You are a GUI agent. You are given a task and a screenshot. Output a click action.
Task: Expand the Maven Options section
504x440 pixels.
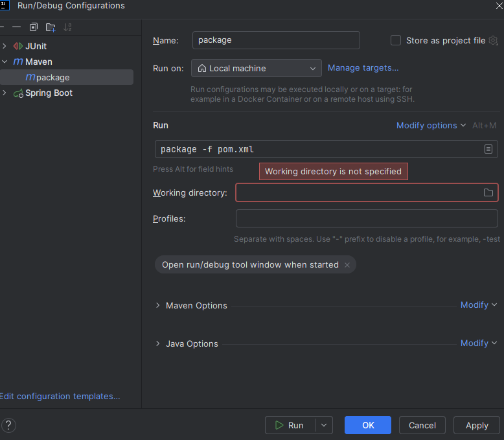point(158,305)
